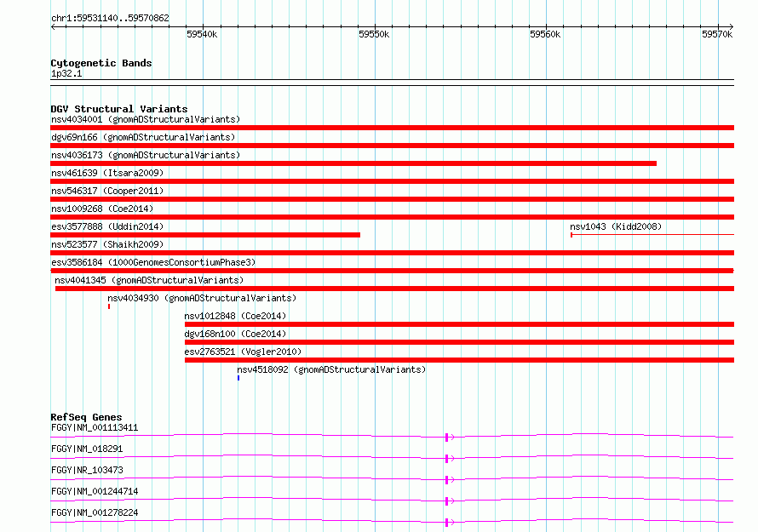This screenshot has width=758, height=532.
Task: Click the small blue nsv4518092 variant marker
Action: pos(238,378)
